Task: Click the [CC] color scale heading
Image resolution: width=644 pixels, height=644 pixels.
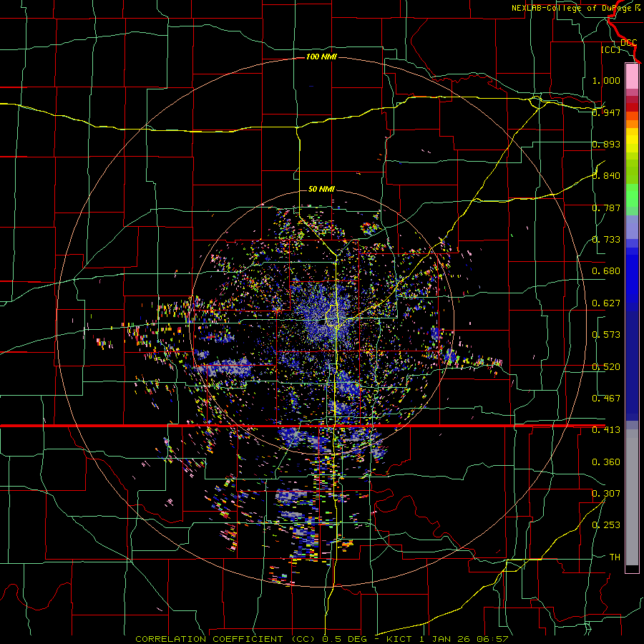Action: tap(611, 49)
